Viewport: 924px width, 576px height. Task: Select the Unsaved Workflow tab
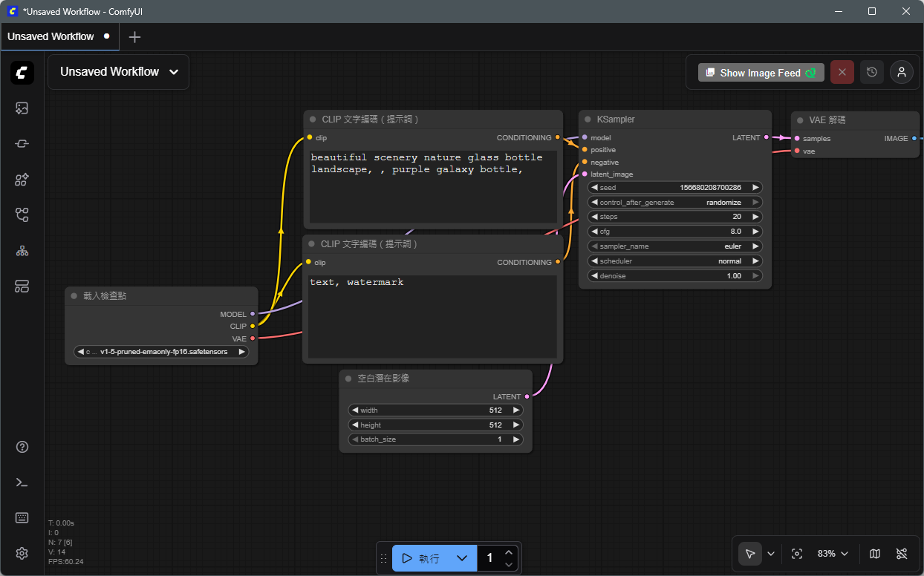[51, 36]
